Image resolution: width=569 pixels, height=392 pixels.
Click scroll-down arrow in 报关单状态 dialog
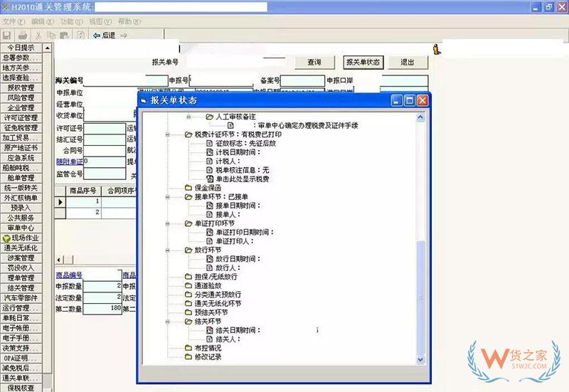[420, 360]
